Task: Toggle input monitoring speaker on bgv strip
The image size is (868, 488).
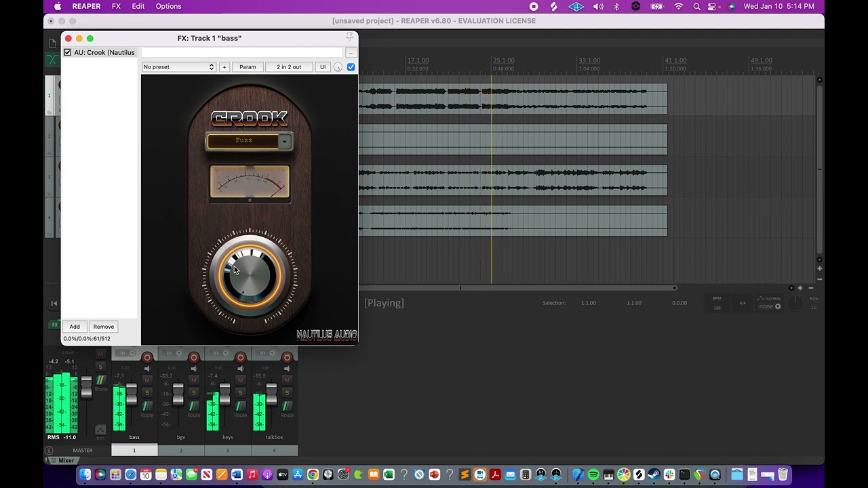Action: [x=194, y=369]
